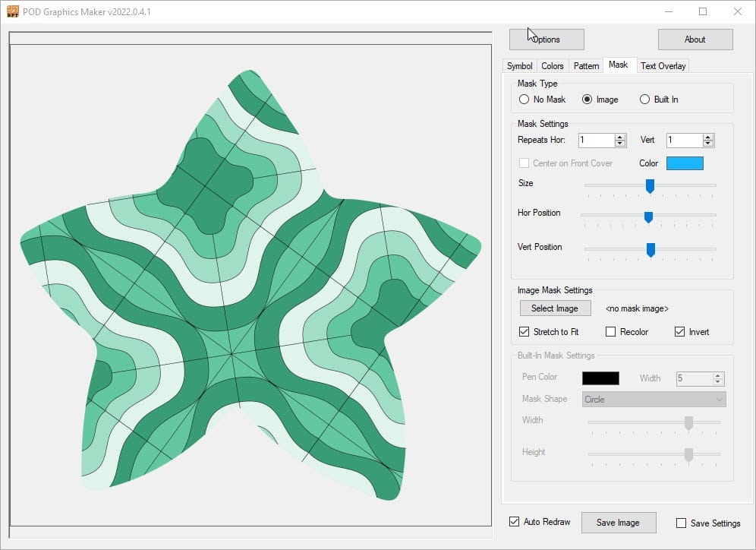Select the No Mask radio button
This screenshot has height=550, width=756.
click(524, 100)
